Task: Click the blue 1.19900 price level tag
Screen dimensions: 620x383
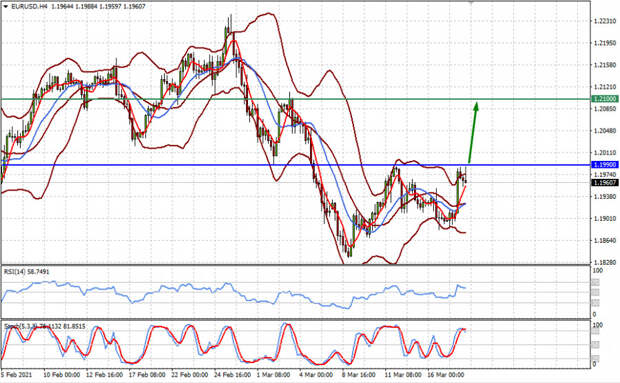Action: tap(605, 164)
